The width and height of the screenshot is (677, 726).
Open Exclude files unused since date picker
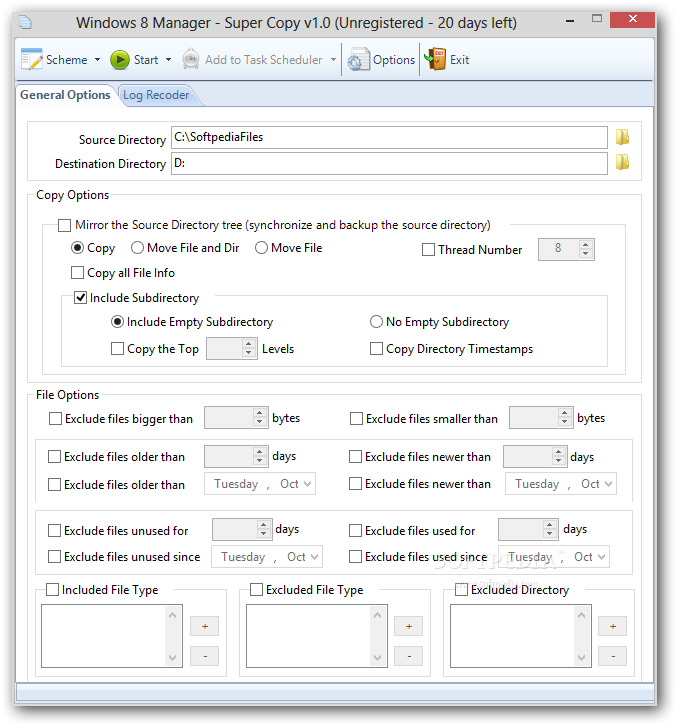click(x=314, y=557)
